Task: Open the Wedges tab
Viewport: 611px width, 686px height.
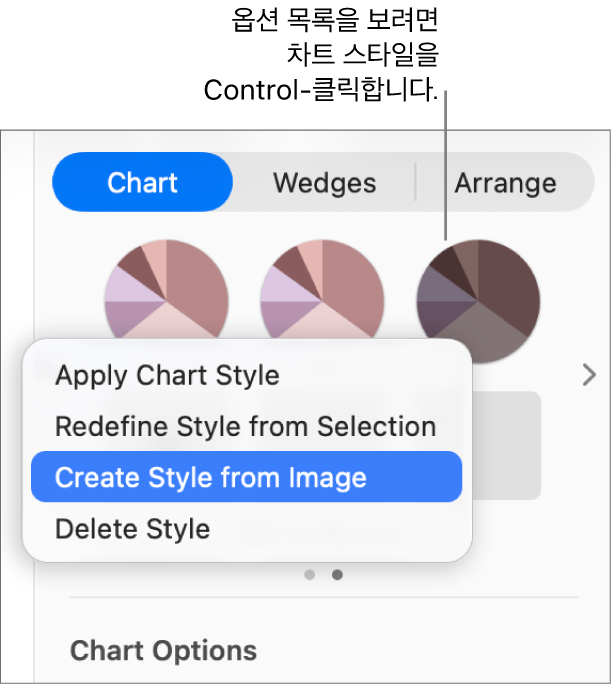Action: tap(324, 183)
